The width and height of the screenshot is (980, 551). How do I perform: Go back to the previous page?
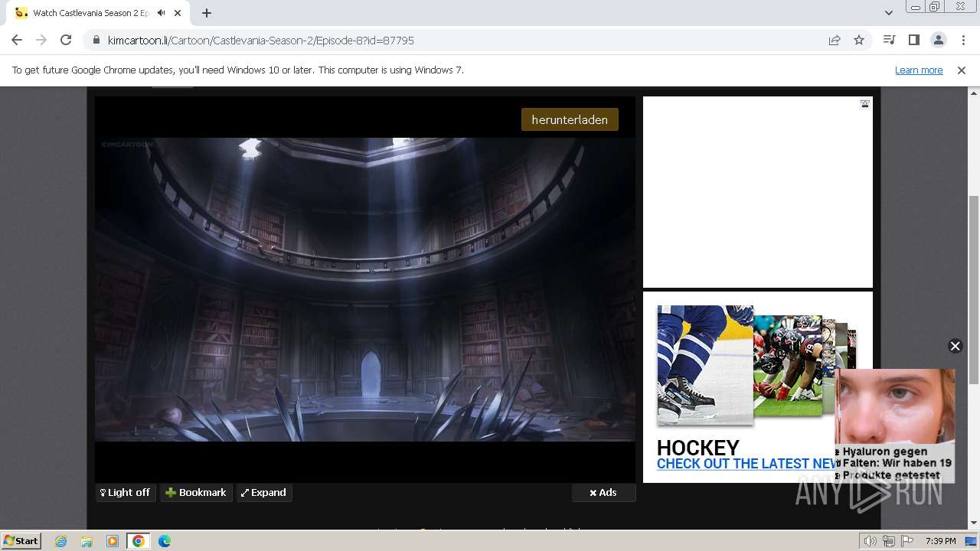click(x=17, y=41)
